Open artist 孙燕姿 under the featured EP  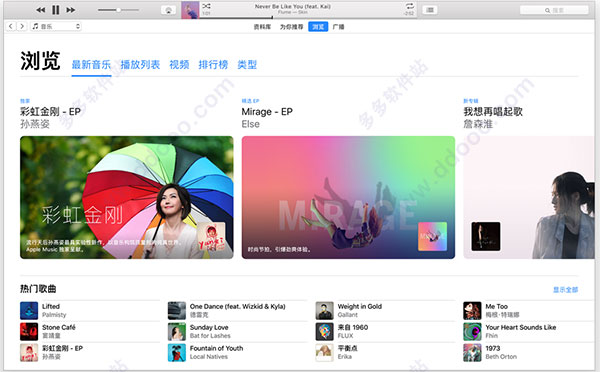(x=35, y=124)
